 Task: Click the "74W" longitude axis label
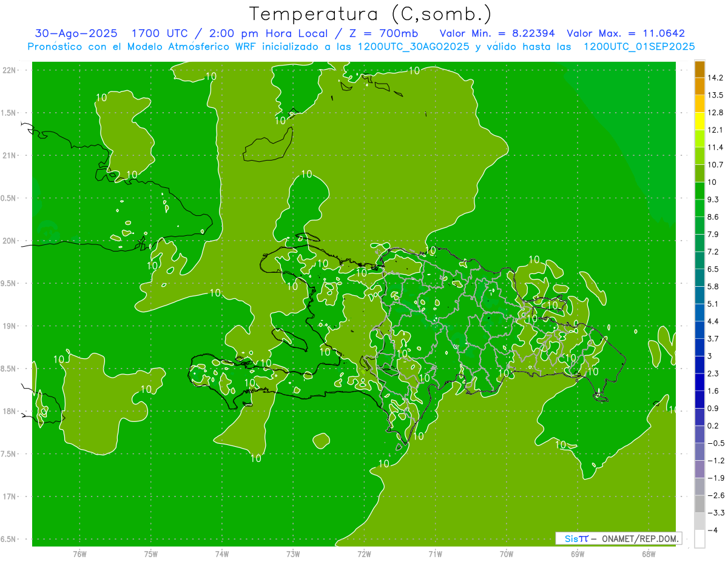(222, 554)
